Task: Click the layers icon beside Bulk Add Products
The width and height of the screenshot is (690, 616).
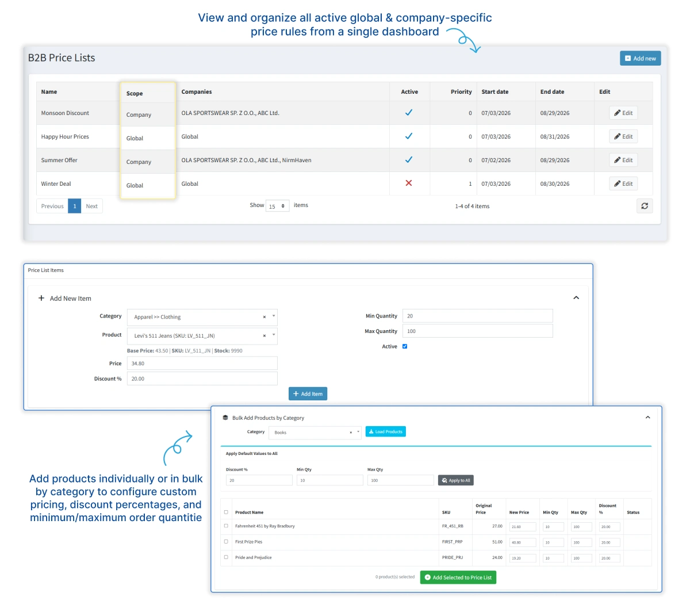Action: coord(225,418)
